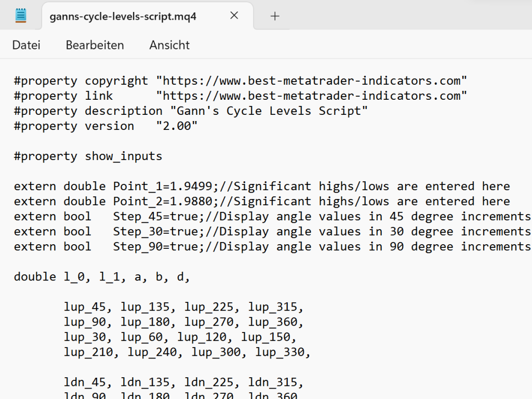Place cursor on the word copyright

[x=116, y=81]
